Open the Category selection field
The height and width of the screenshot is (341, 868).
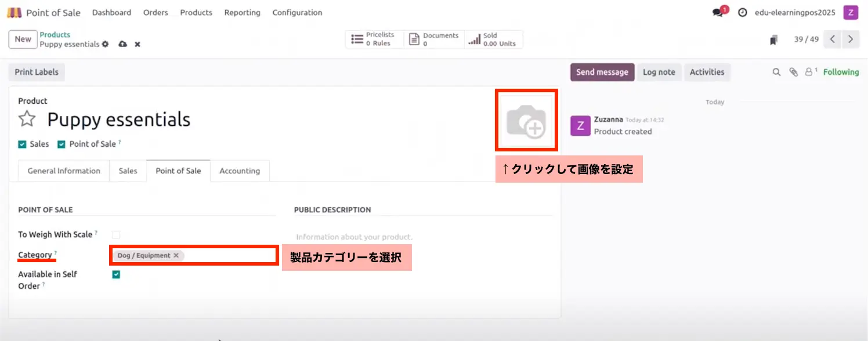pyautogui.click(x=229, y=256)
